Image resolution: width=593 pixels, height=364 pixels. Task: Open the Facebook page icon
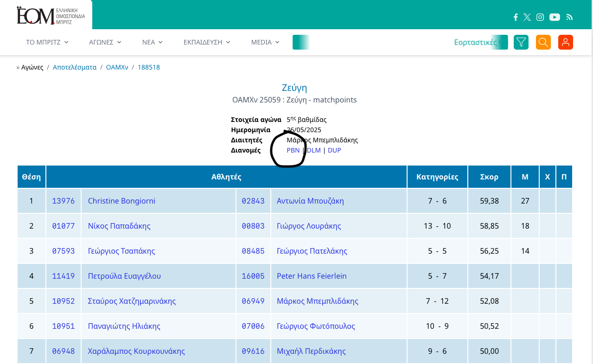point(516,17)
